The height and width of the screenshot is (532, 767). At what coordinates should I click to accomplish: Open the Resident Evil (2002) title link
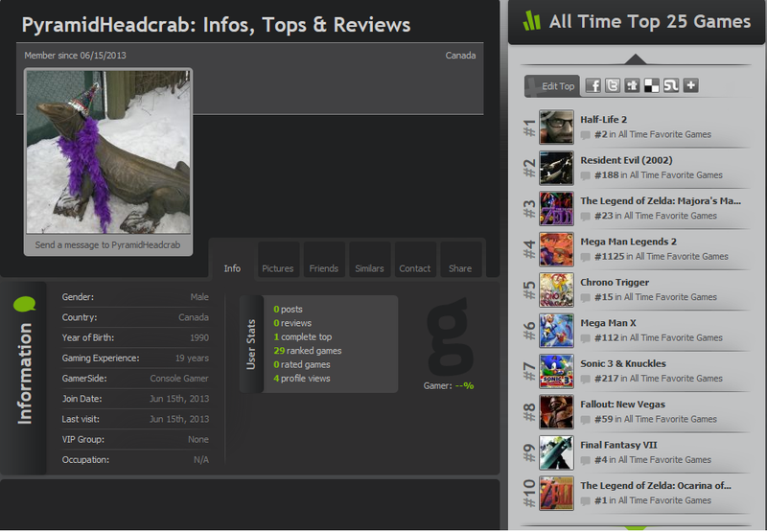pos(626,160)
